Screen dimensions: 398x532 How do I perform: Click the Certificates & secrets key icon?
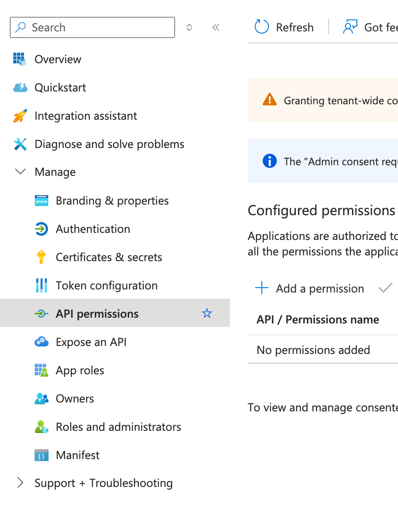41,257
